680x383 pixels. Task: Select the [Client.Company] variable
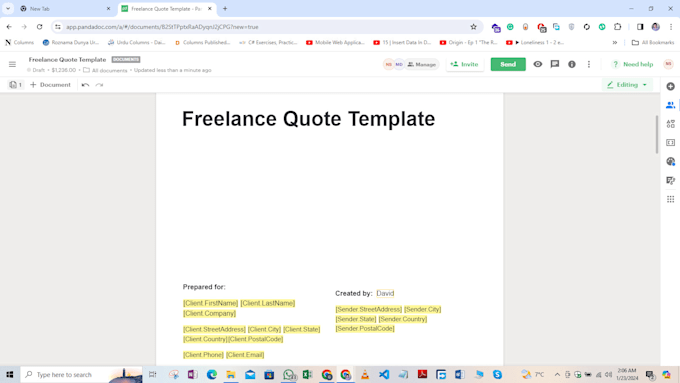point(209,313)
